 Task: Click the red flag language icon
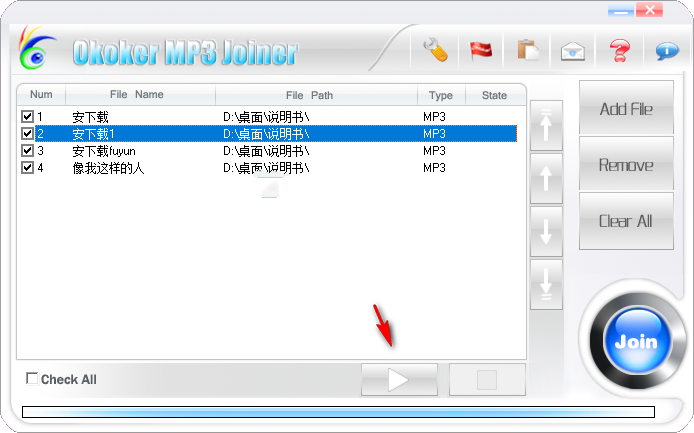pyautogui.click(x=481, y=50)
